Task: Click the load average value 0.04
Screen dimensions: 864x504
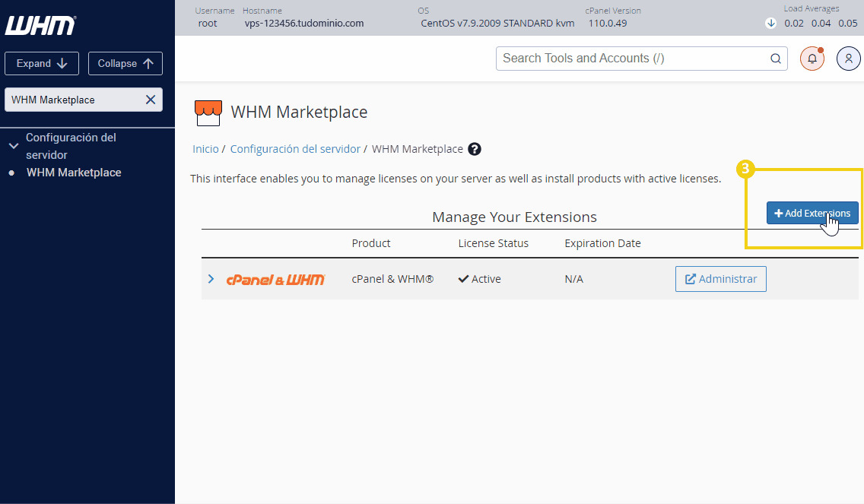Action: 821,23
